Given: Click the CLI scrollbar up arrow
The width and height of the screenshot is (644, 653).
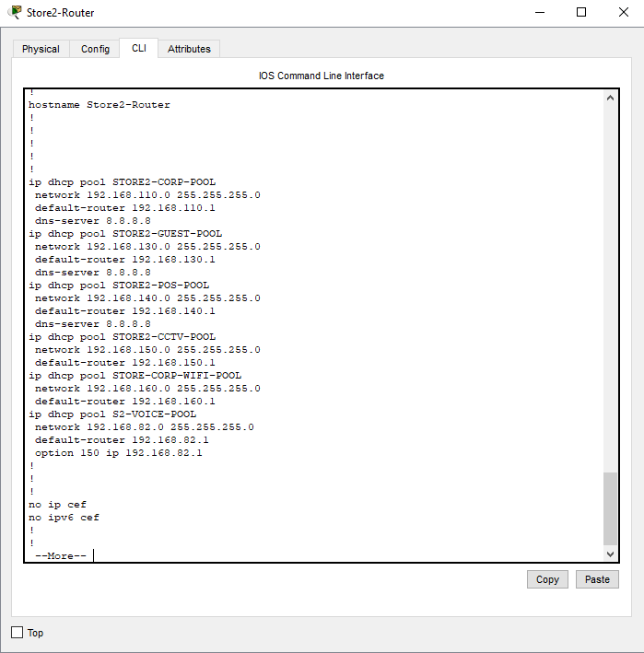Looking at the screenshot, I should coord(611,97).
